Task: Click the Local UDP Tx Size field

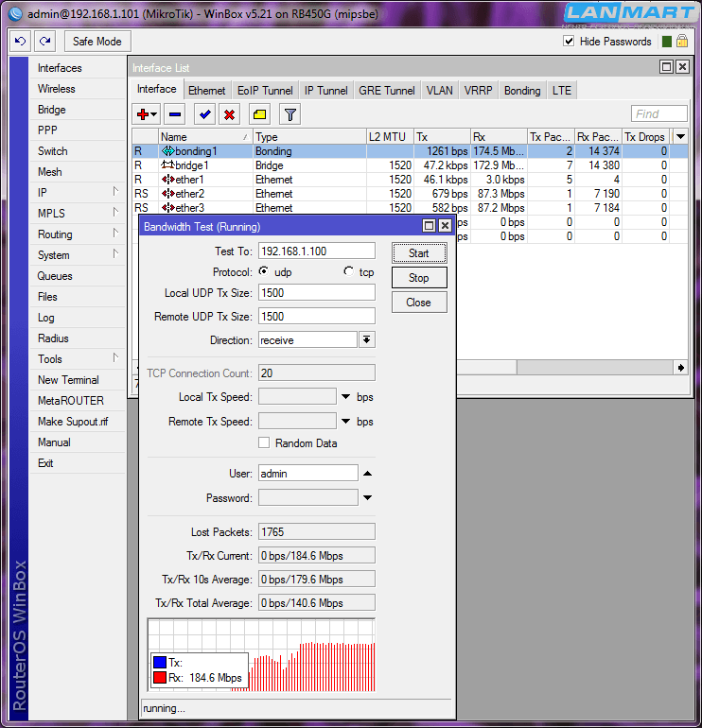Action: point(317,292)
